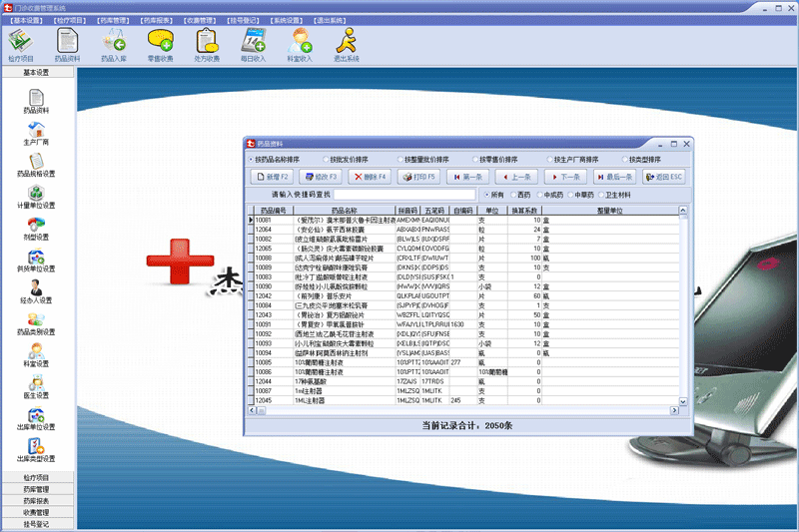799x532 pixels.
Task: Open the 科室收入 toolbar icon
Action: [300, 45]
